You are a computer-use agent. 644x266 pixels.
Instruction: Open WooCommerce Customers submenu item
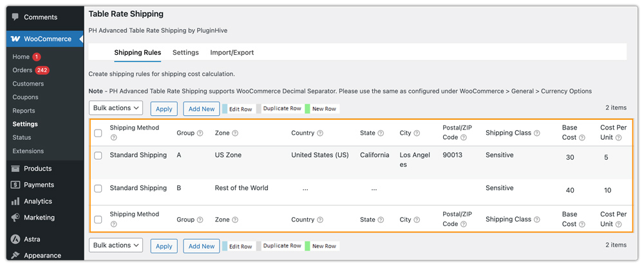pos(28,84)
